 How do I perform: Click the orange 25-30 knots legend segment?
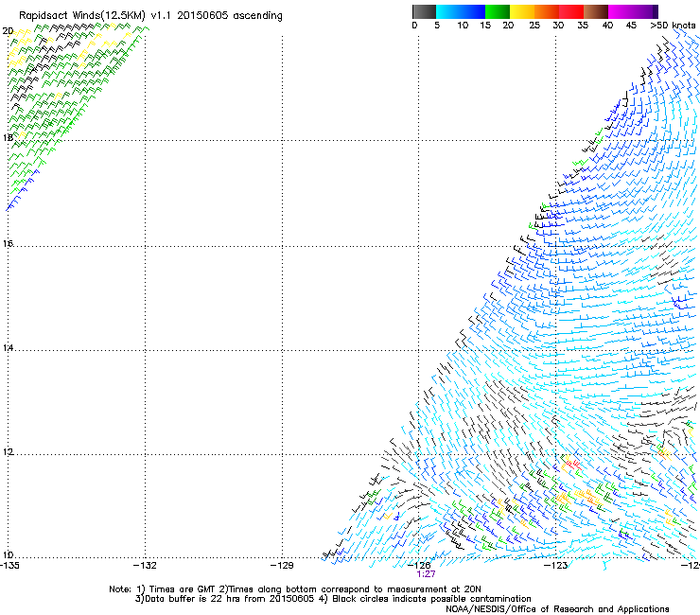(x=547, y=11)
